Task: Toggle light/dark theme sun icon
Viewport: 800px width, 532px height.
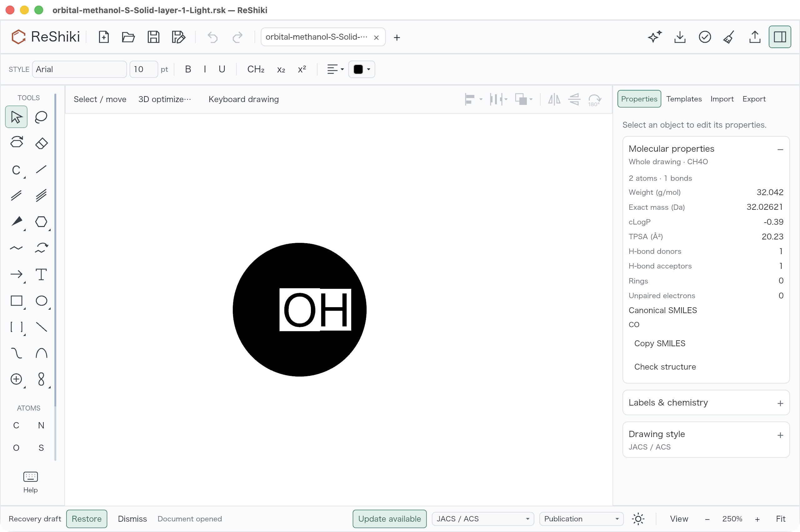Action: click(x=638, y=519)
